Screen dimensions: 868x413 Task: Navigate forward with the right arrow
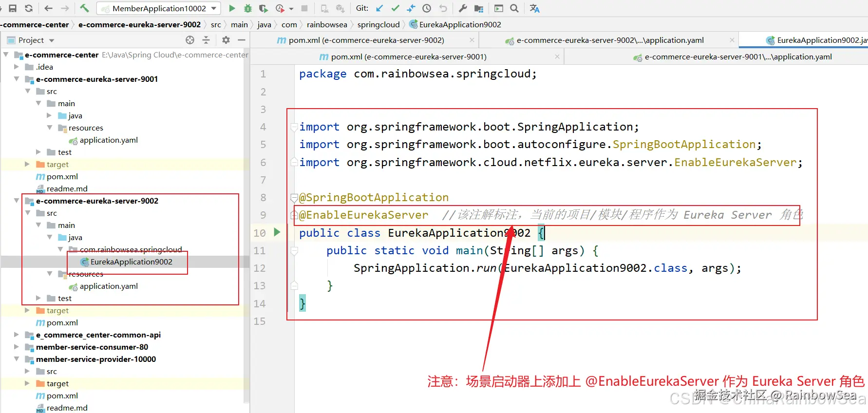(x=65, y=8)
